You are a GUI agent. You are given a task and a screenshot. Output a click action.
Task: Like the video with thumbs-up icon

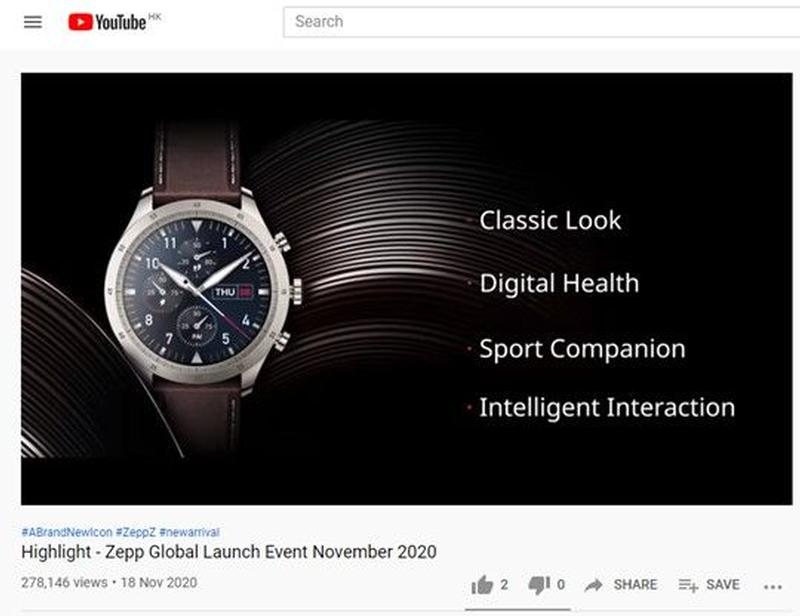click(x=482, y=585)
